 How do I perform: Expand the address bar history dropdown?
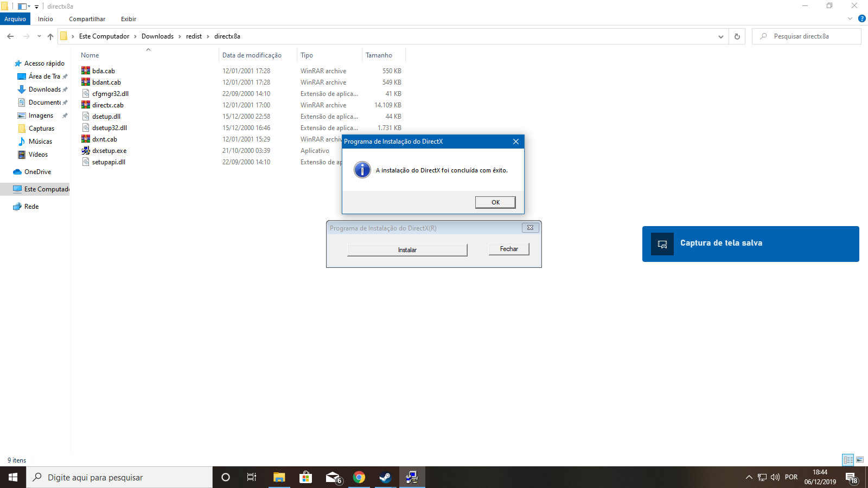720,36
